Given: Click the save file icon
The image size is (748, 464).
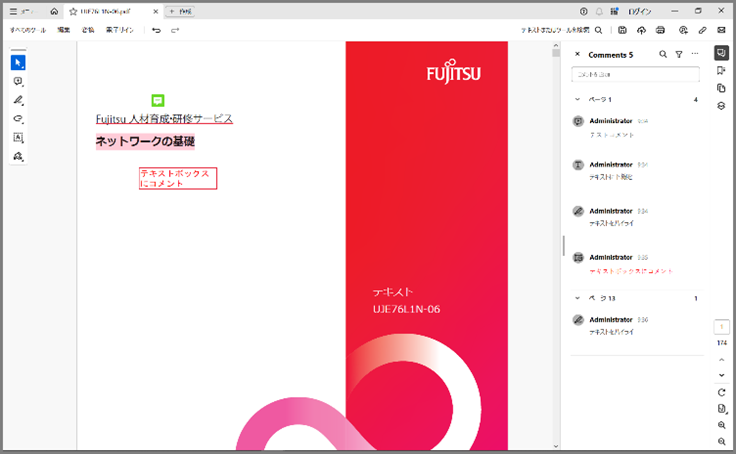Looking at the screenshot, I should [622, 31].
